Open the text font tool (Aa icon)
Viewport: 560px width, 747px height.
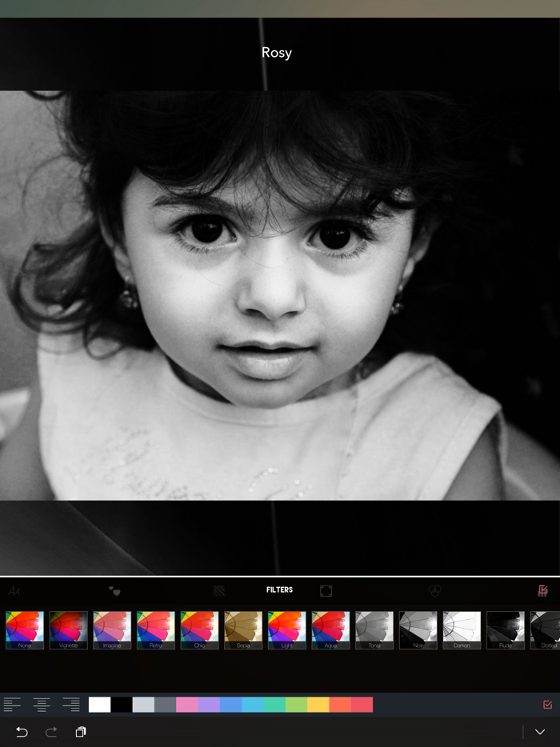[14, 591]
